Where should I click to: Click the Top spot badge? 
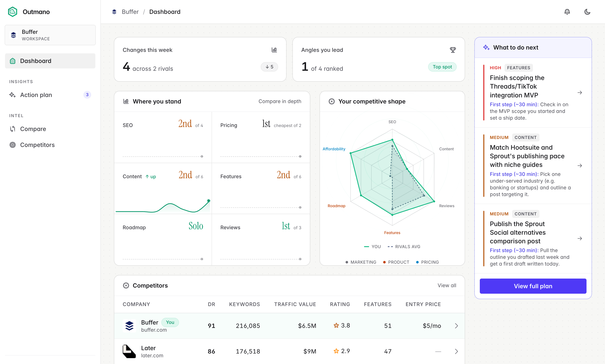tap(442, 67)
